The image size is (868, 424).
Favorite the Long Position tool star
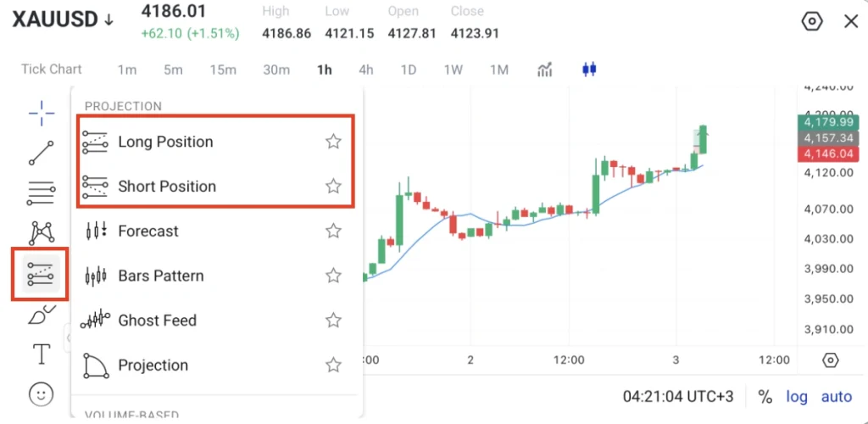click(x=333, y=142)
